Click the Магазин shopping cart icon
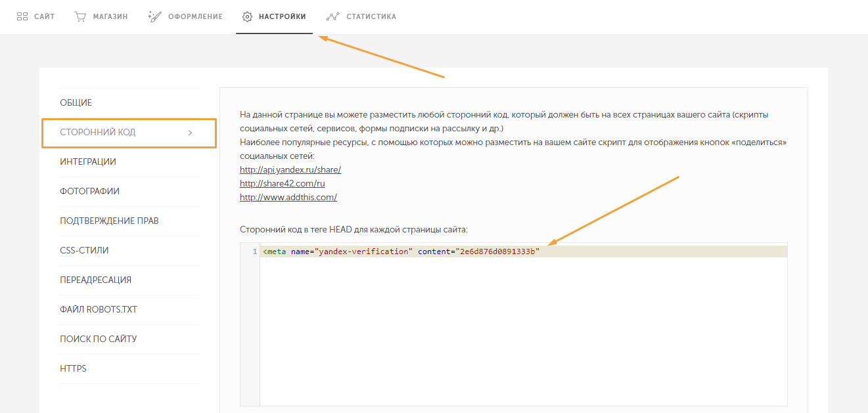Viewport: 868px width, 413px height. 80,16
